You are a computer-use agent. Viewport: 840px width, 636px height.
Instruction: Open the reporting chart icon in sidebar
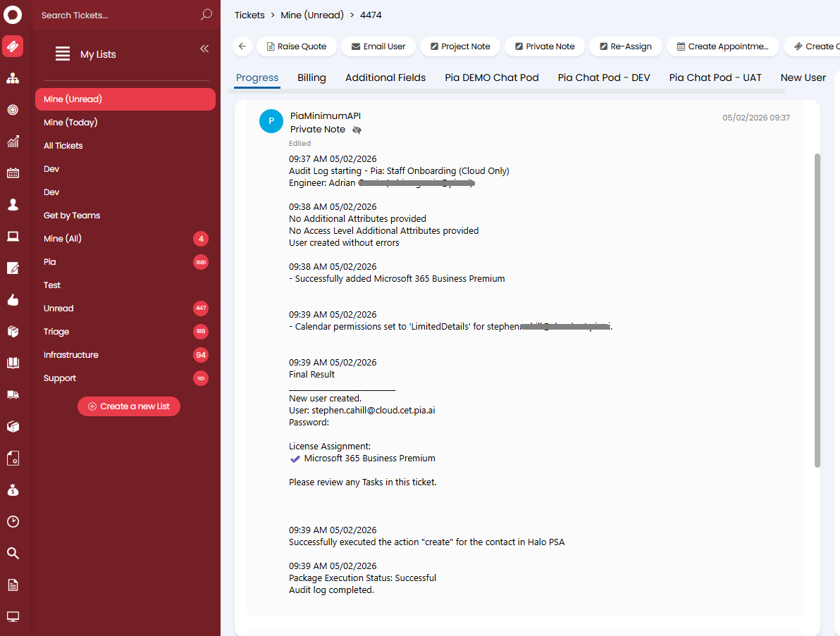tap(13, 142)
